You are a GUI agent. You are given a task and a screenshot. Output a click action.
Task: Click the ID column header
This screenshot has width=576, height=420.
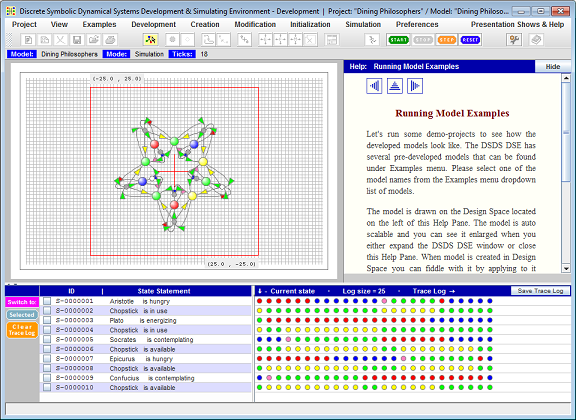(71, 291)
